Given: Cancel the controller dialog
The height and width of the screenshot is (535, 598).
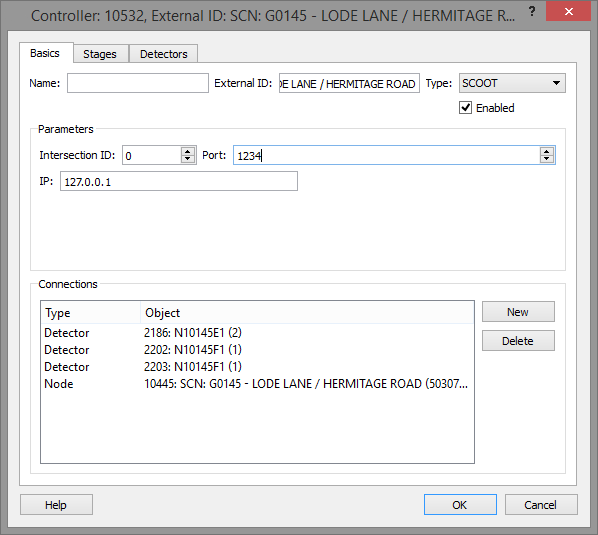Looking at the screenshot, I should [x=541, y=505].
